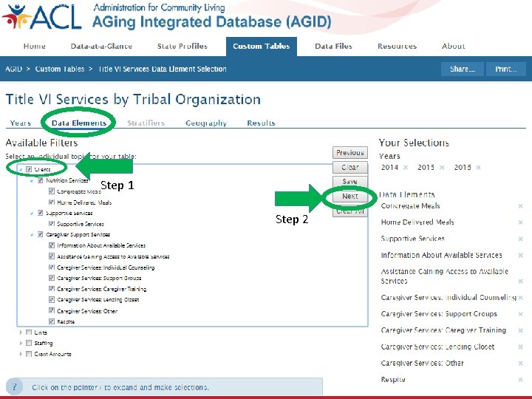This screenshot has width=532, height=399.
Task: Follow Custom Tables breadcrumb link
Action: 60,69
